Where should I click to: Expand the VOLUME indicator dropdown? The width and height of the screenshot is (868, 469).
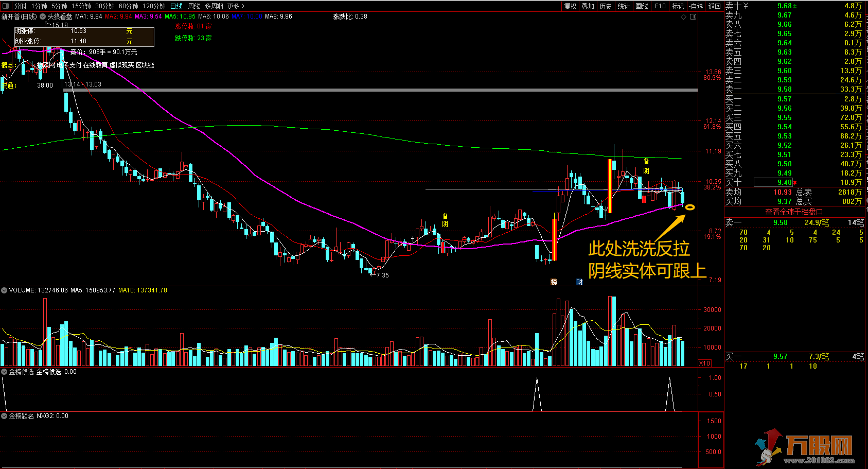[4, 290]
